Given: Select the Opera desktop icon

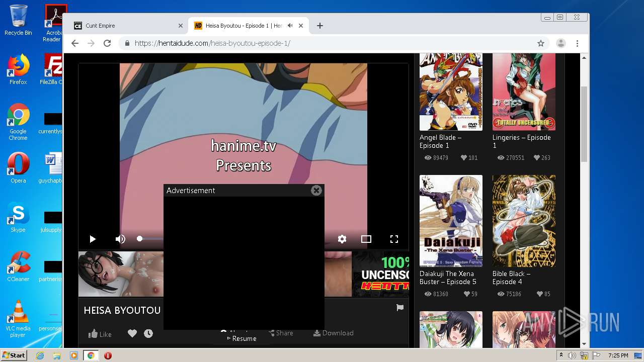Looking at the screenshot, I should pos(18,168).
